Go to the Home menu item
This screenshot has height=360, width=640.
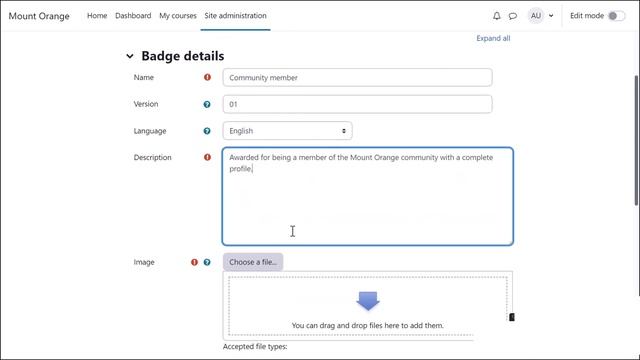(97, 16)
